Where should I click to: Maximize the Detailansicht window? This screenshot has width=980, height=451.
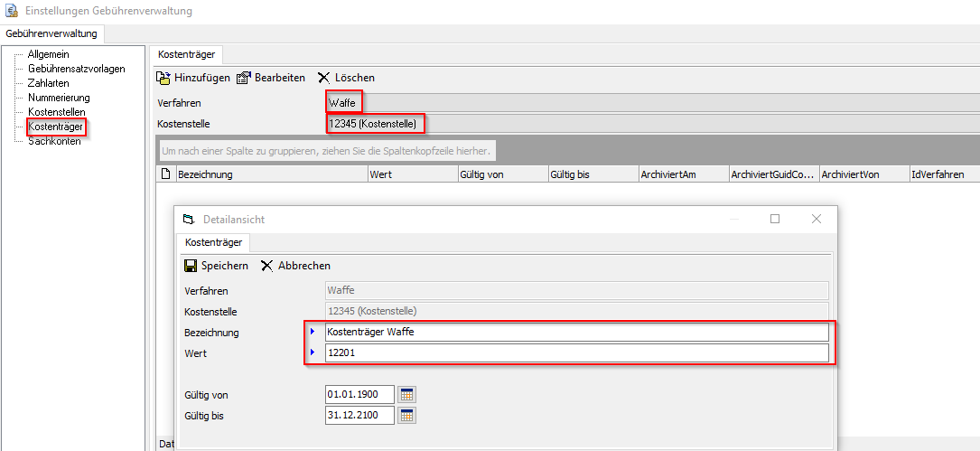tap(774, 219)
